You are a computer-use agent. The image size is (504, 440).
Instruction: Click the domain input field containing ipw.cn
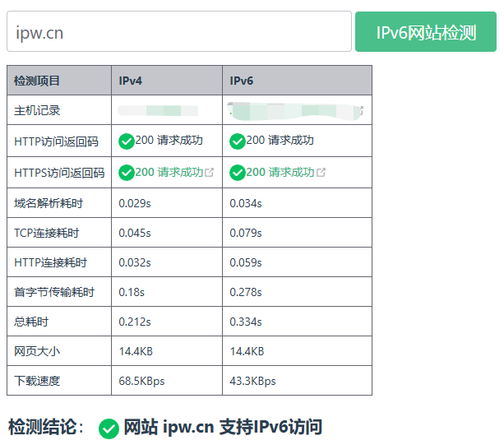click(179, 32)
